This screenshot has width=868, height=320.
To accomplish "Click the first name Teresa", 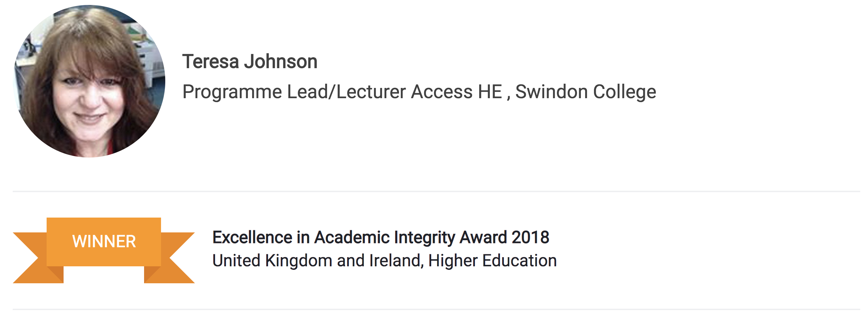I will coord(210,61).
